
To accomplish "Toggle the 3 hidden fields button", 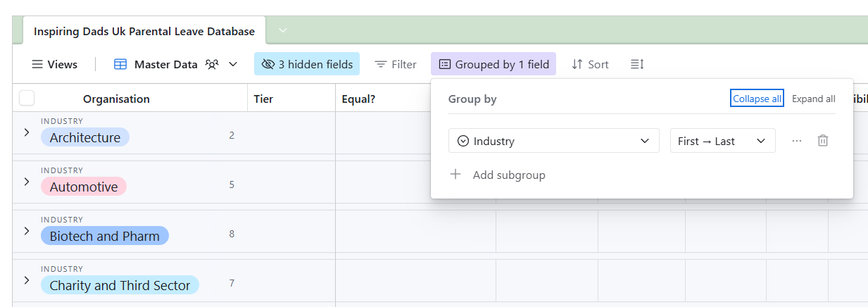I will [x=307, y=64].
